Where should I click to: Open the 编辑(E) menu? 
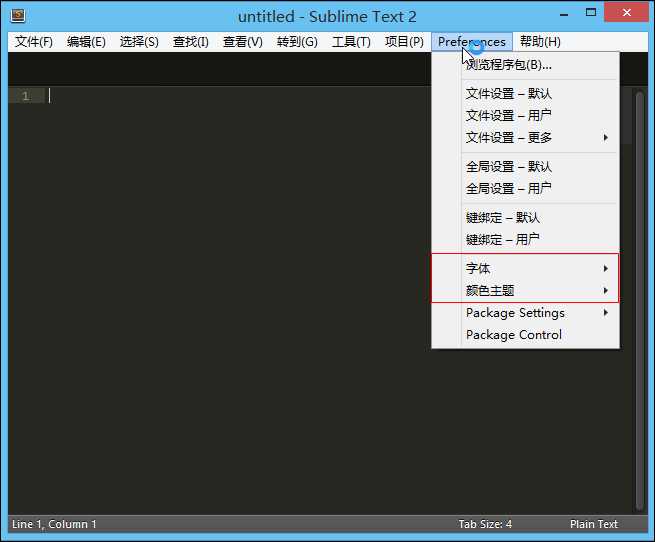tap(86, 42)
